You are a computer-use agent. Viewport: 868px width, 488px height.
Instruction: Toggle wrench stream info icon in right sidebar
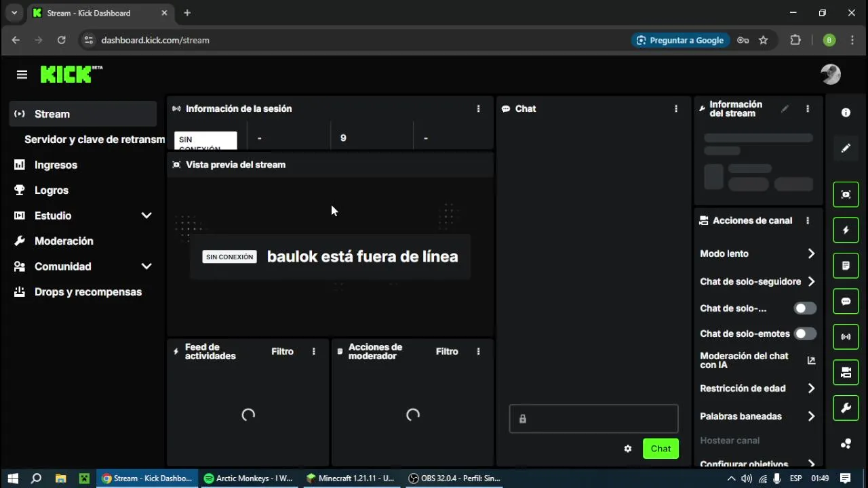coord(846,408)
